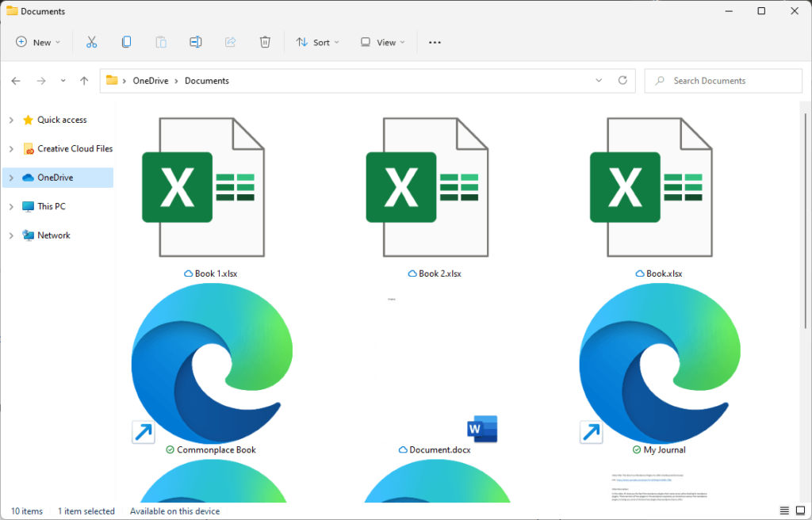Select the Book.xlsx Excel icon
Screen dimensions: 812x520
tap(652, 187)
